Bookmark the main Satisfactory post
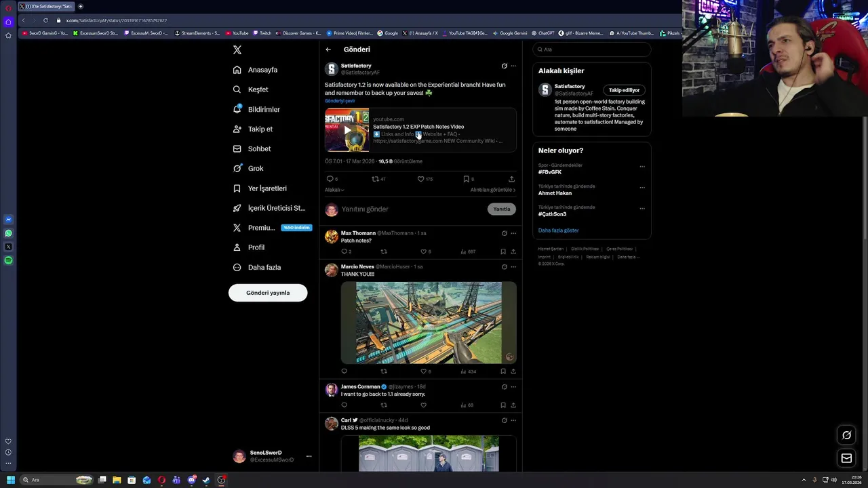This screenshot has height=488, width=868. (466, 179)
